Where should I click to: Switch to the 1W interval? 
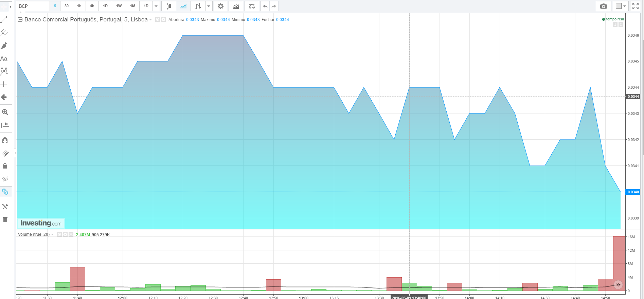tap(119, 6)
